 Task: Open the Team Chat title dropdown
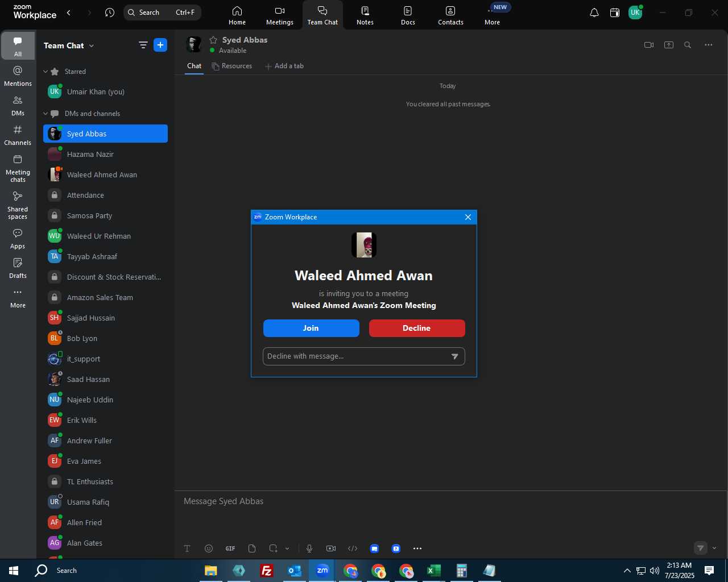69,45
